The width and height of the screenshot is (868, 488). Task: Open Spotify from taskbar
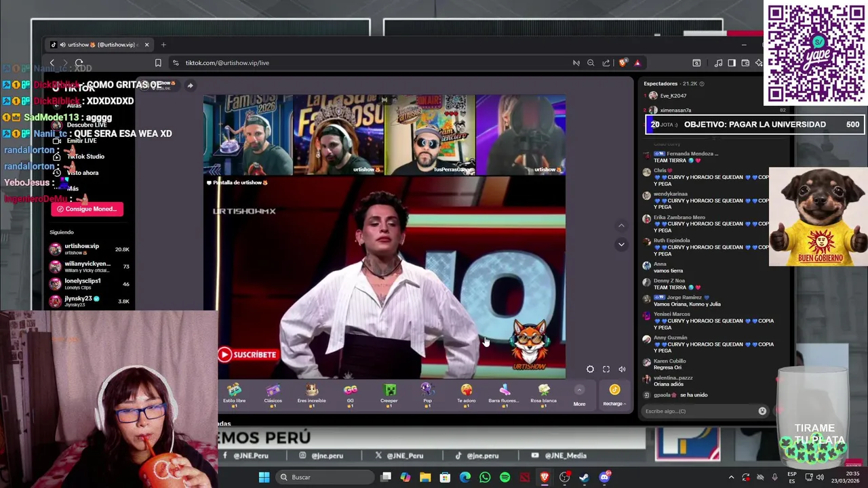pos(505,477)
